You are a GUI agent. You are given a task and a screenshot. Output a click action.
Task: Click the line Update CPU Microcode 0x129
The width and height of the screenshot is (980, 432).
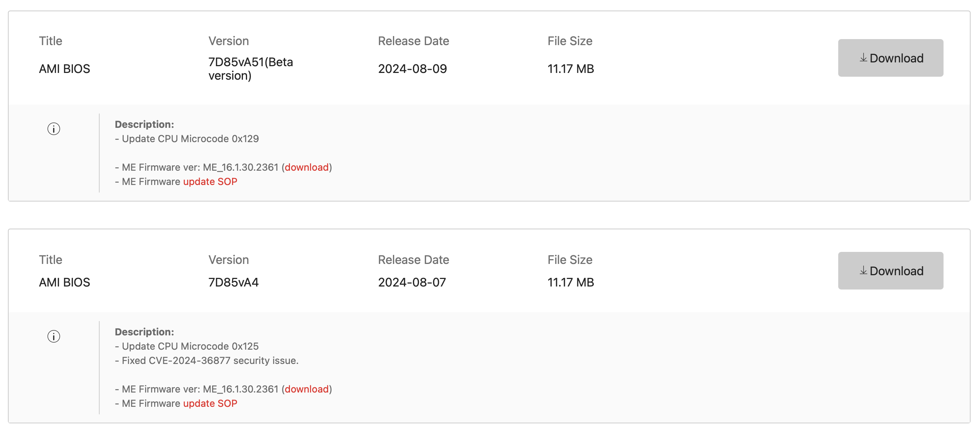click(187, 139)
